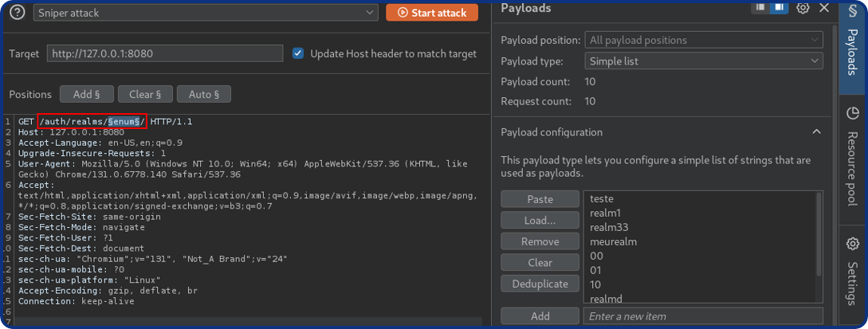Toggle Update Host header to match target
Viewport: 868px width, 329px height.
tap(298, 53)
